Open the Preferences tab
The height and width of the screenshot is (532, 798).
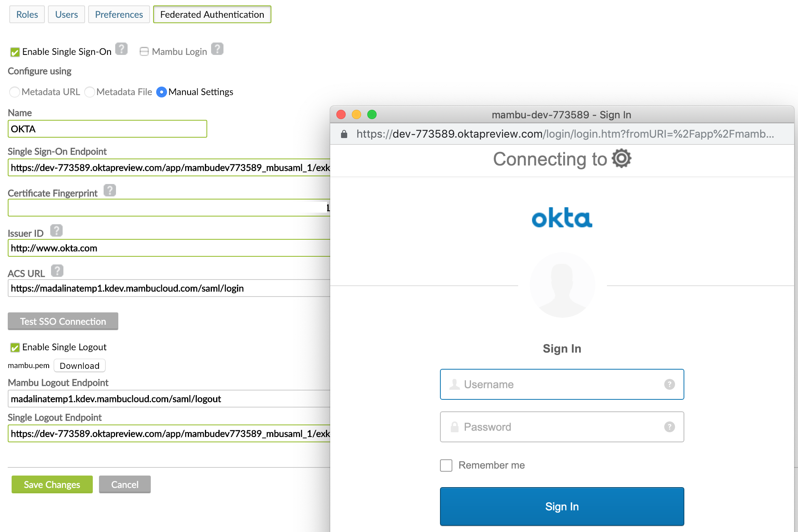pos(119,14)
